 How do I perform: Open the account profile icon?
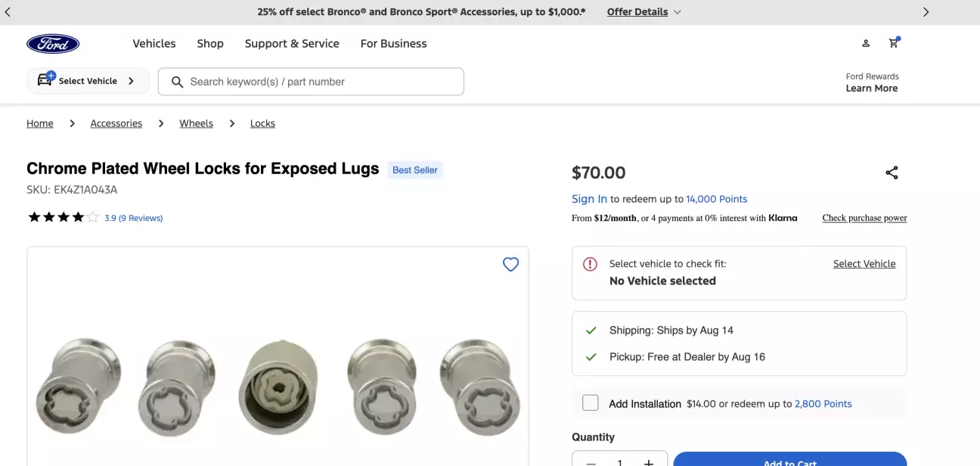coord(866,44)
